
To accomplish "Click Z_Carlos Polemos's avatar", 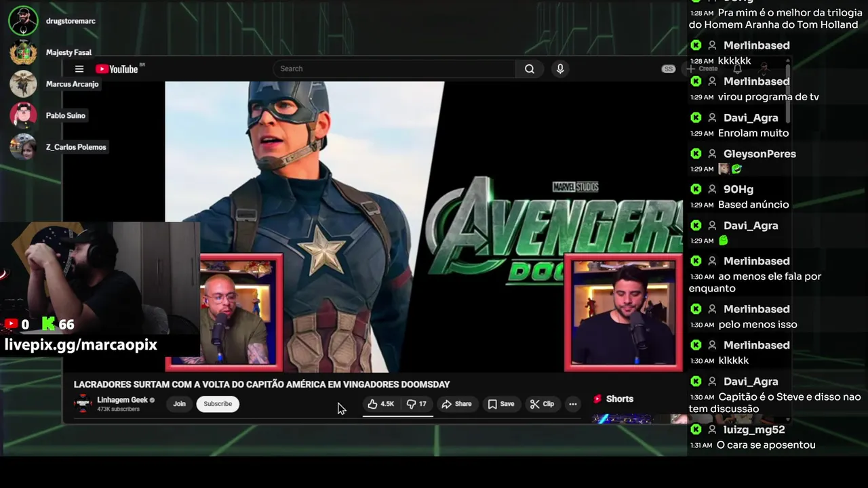I will [23, 147].
